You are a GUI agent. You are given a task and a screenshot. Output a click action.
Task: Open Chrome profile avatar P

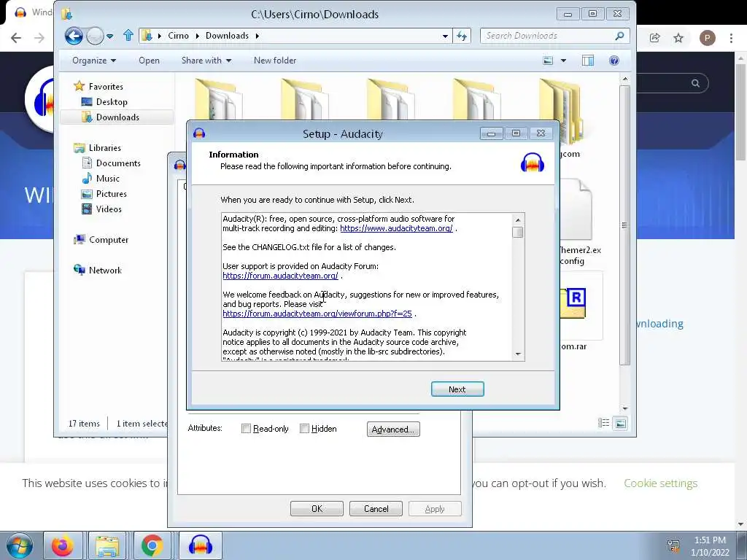(708, 38)
